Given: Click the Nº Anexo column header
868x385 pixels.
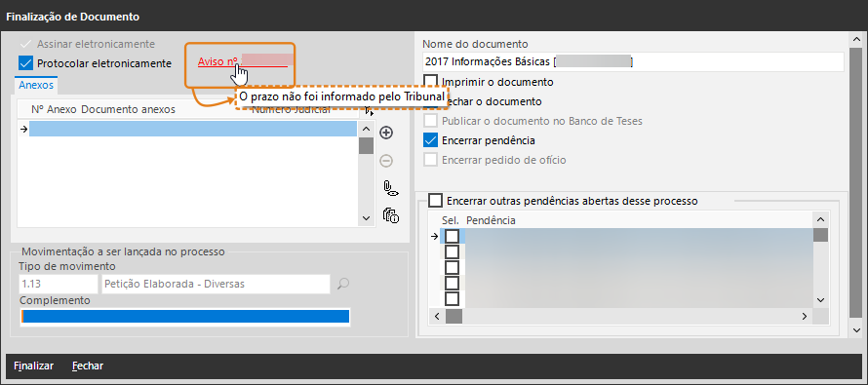Looking at the screenshot, I should pos(55,109).
